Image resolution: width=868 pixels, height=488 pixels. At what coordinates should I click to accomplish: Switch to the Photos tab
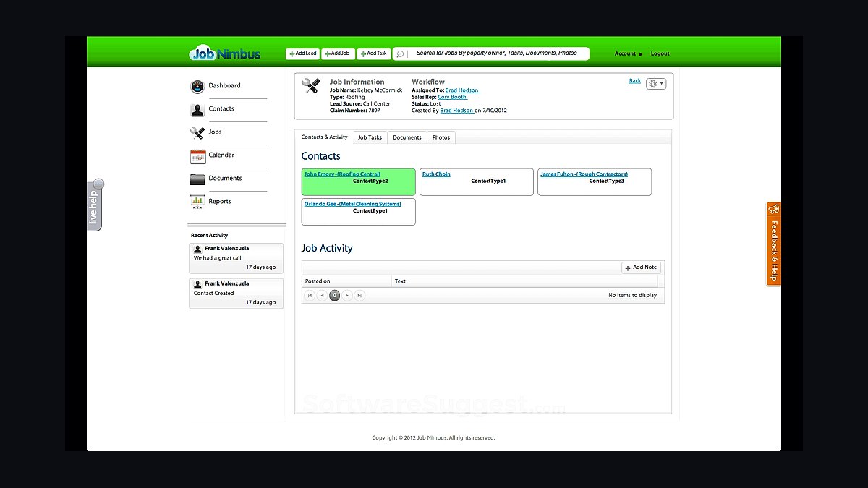(441, 137)
